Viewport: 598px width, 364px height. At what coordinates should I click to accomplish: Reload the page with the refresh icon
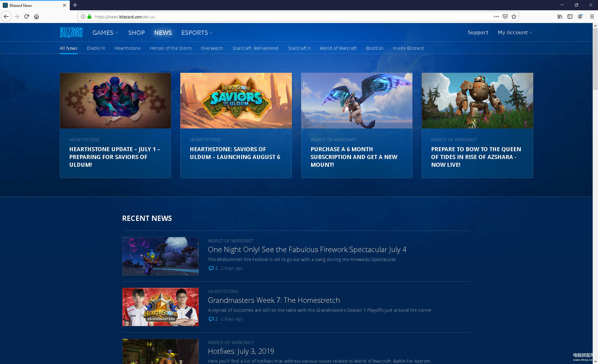26,16
